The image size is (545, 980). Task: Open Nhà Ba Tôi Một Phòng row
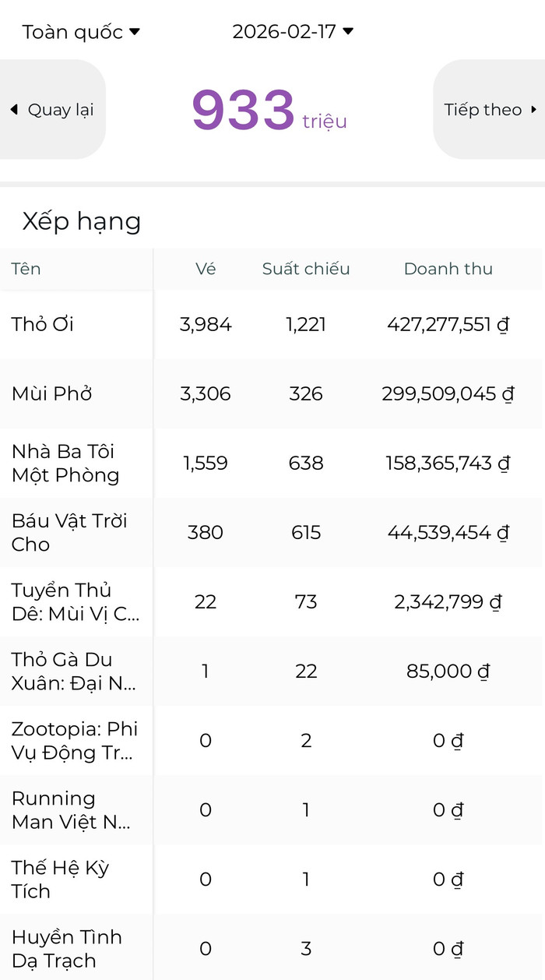click(x=65, y=463)
